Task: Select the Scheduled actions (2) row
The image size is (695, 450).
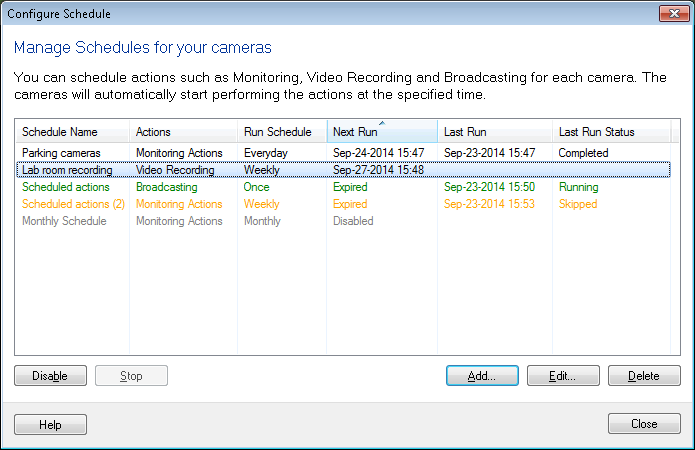Action: coord(72,204)
